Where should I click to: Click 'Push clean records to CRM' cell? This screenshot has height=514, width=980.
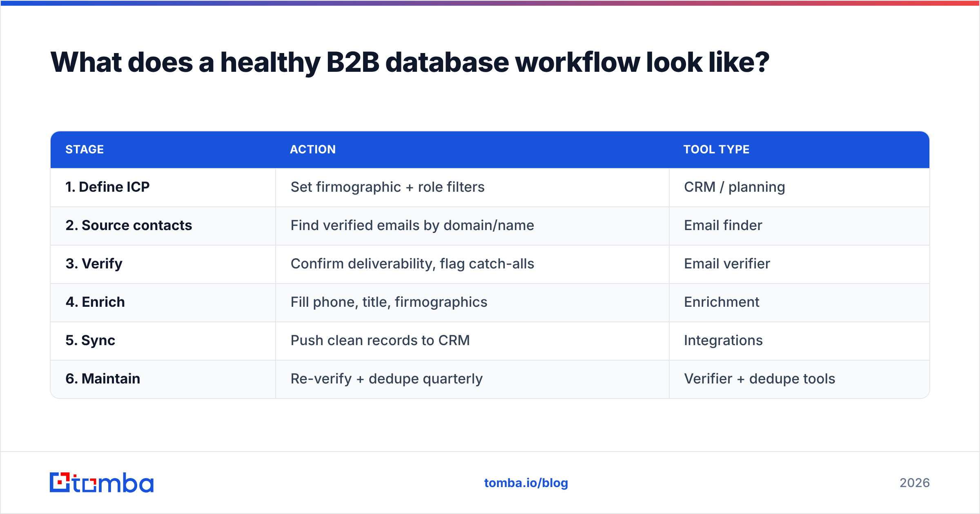[x=472, y=341]
